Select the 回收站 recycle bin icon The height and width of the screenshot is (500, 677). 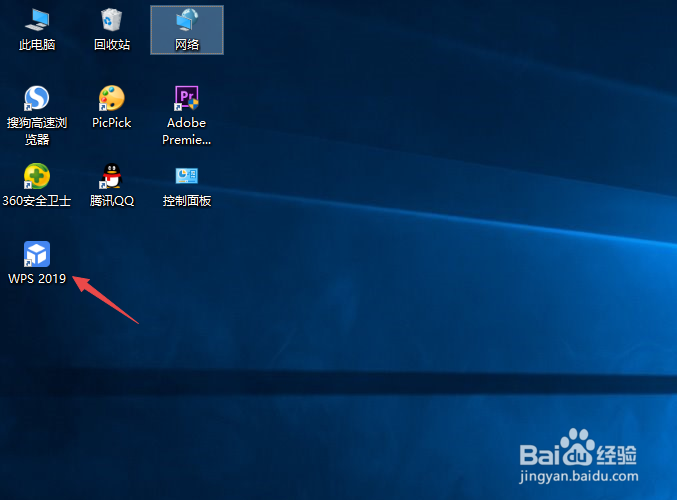tap(112, 20)
